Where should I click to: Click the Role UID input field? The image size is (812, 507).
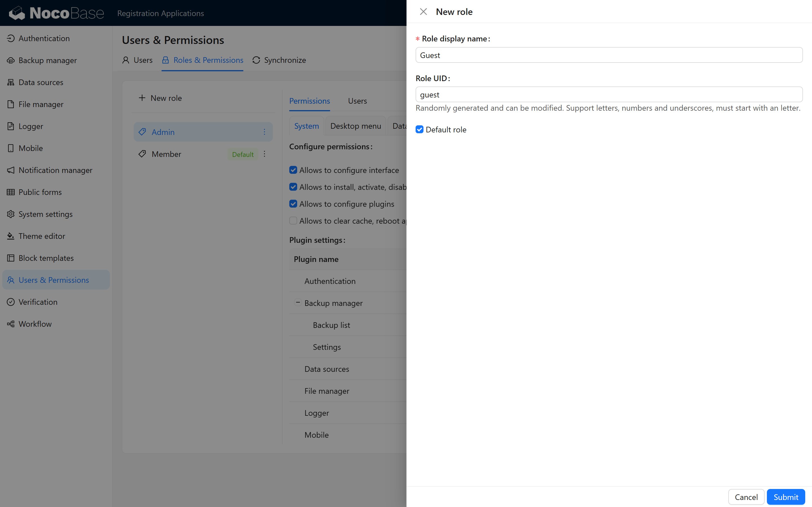coord(609,95)
